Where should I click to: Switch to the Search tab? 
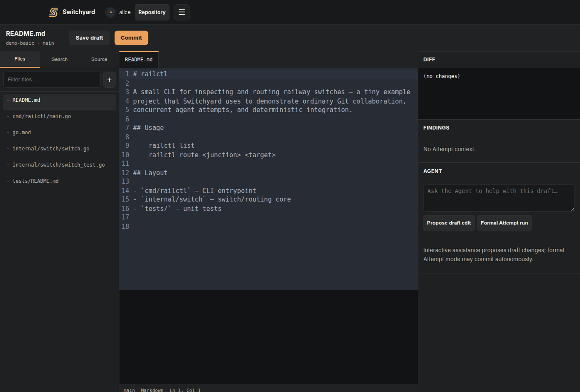coord(60,59)
